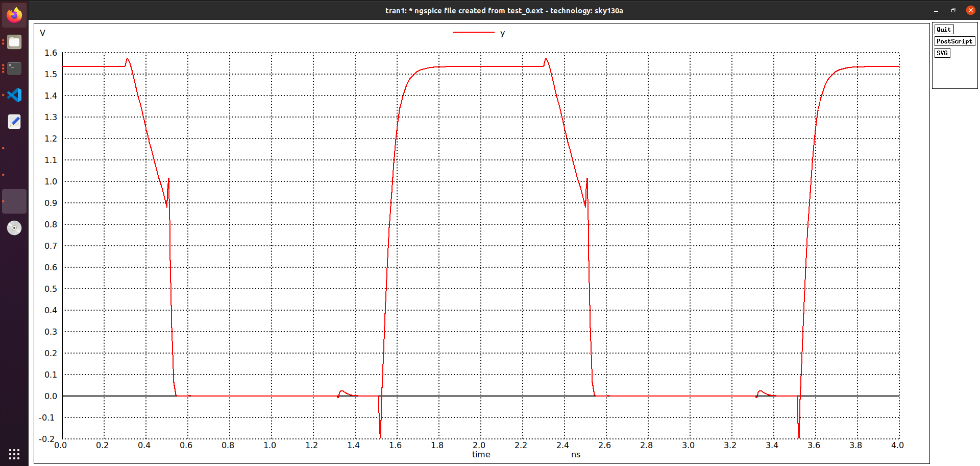Click the time axis label
The height and width of the screenshot is (466, 980).
tap(481, 454)
